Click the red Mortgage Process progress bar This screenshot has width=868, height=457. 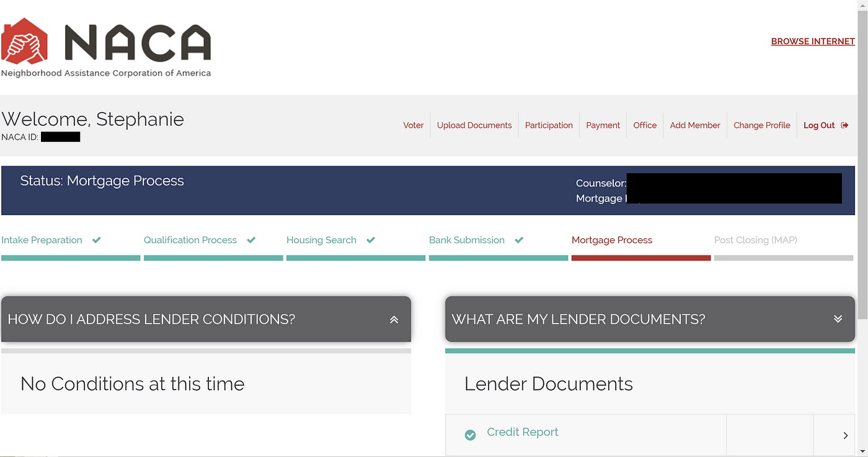click(641, 258)
